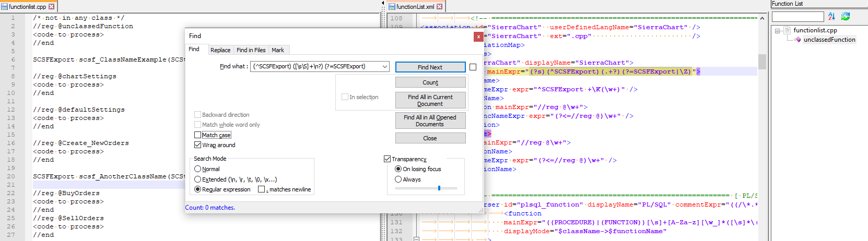Click the Find Next button

tap(430, 67)
